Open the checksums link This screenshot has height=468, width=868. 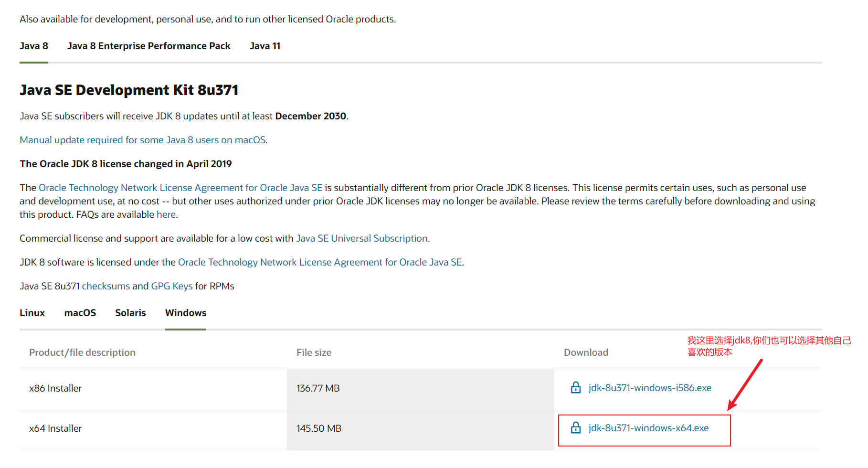106,287
